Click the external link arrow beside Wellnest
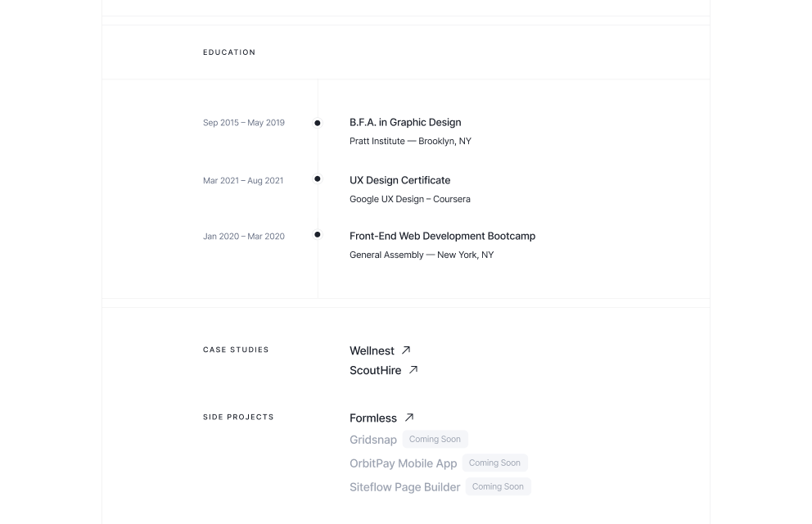 (x=406, y=350)
